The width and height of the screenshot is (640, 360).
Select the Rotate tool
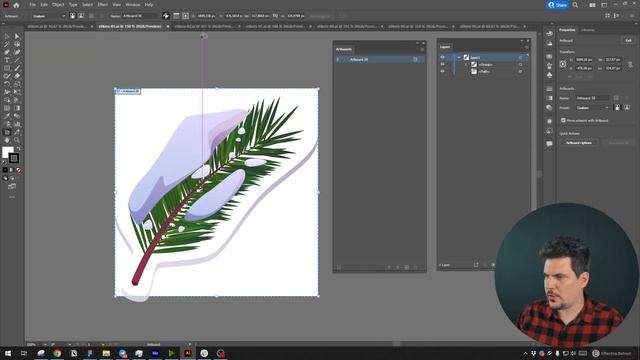(7, 84)
